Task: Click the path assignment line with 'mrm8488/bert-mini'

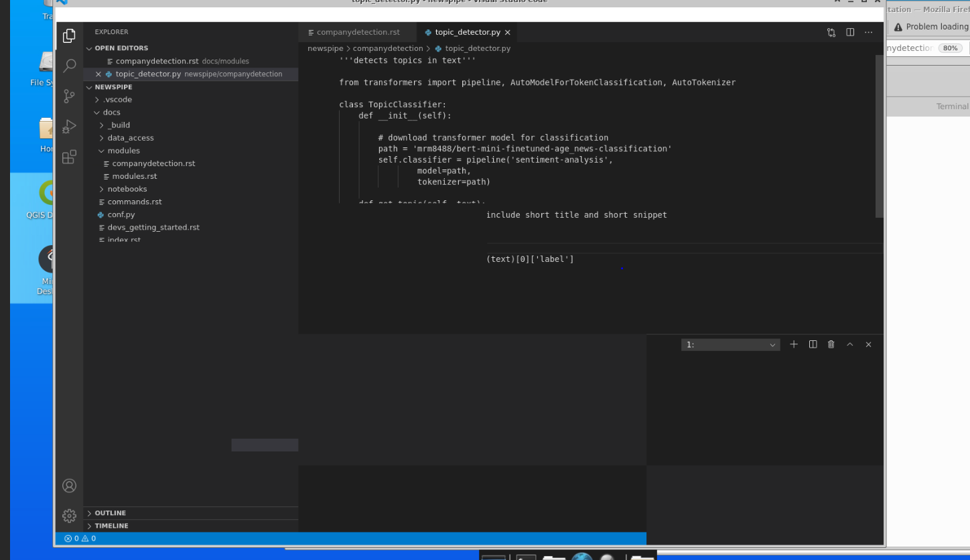Action: [525, 149]
